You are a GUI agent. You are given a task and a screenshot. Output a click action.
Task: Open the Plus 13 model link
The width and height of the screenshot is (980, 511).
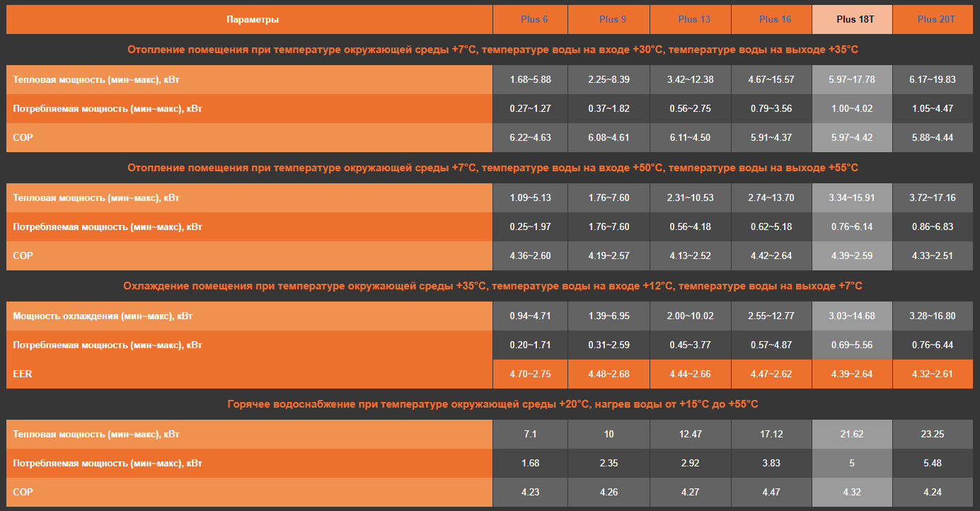click(693, 19)
